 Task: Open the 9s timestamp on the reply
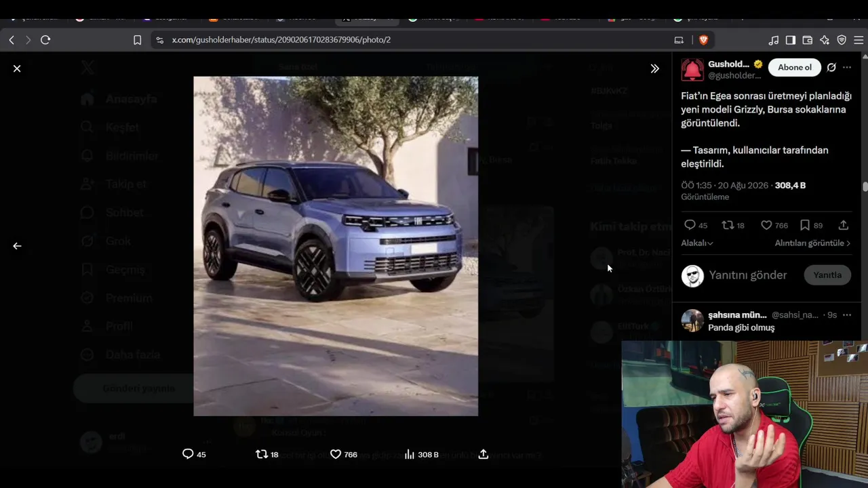(832, 315)
